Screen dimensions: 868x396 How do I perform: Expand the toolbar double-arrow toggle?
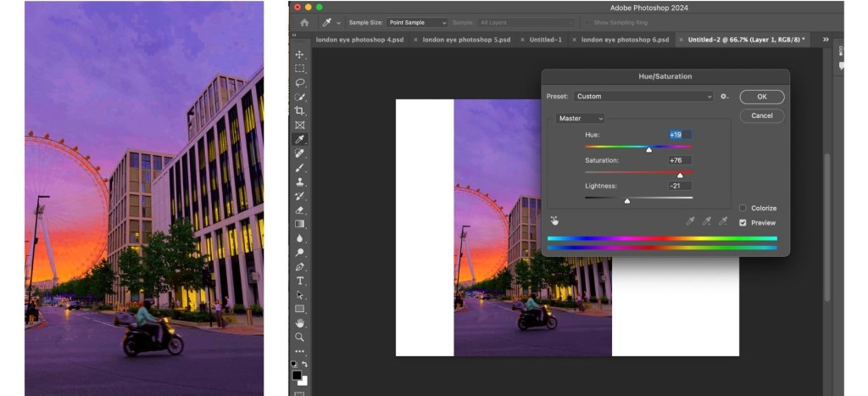[294, 35]
